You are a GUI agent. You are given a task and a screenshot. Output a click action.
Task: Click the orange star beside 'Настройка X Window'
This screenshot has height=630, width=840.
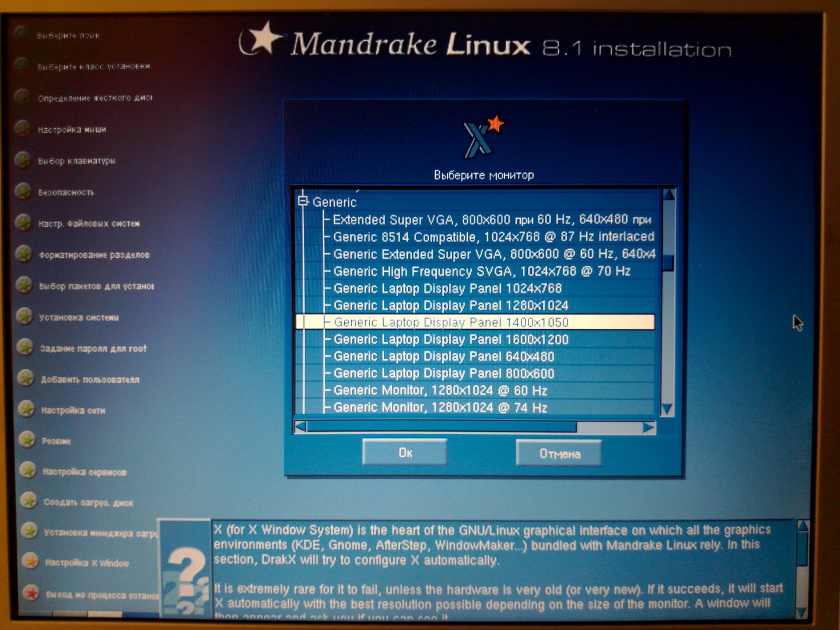[30, 562]
